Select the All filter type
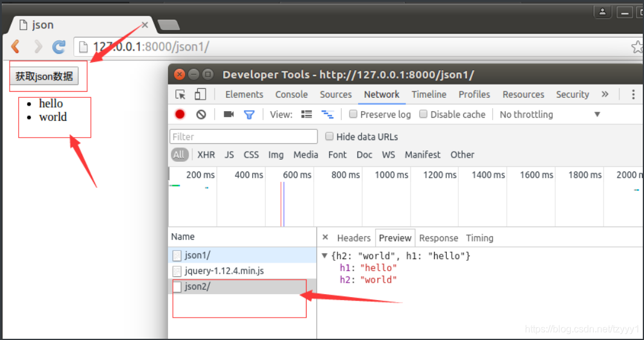This screenshot has width=644, height=340. [x=179, y=155]
